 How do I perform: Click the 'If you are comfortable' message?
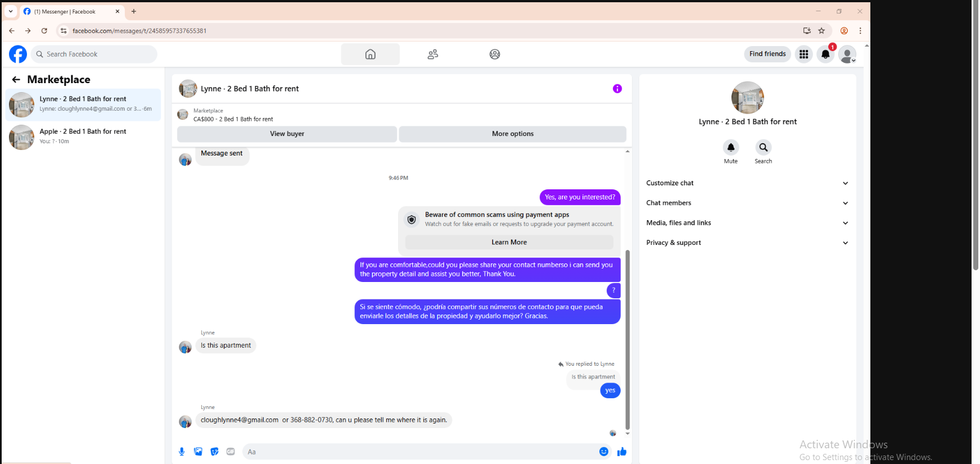tap(487, 270)
